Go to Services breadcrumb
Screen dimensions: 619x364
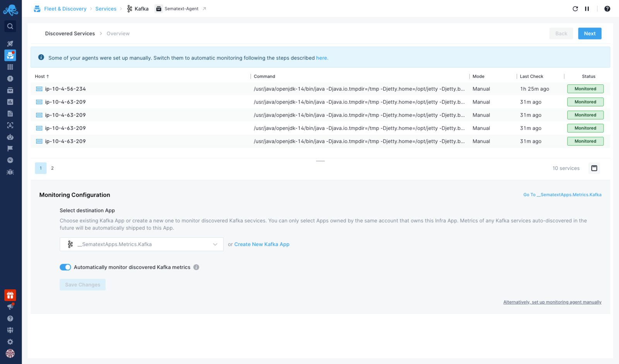pos(106,9)
